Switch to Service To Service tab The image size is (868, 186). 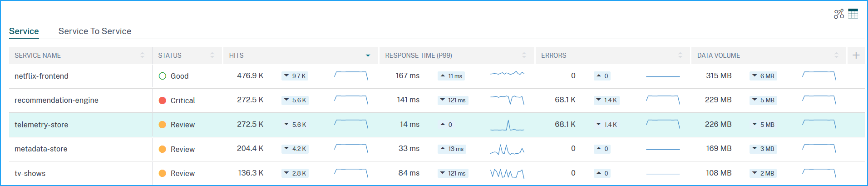tap(95, 31)
